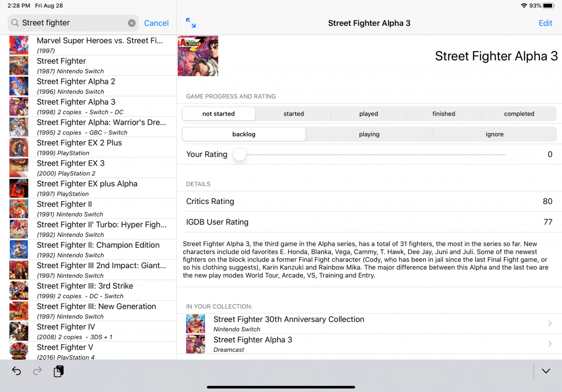Set progress to completed
Image resolution: width=562 pixels, height=392 pixels.
pyautogui.click(x=519, y=114)
